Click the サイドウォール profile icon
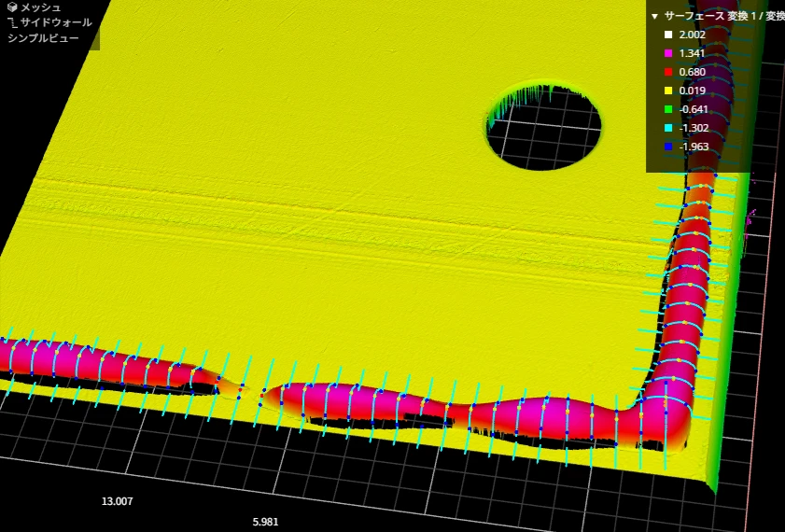The width and height of the screenshot is (785, 532). click(12, 22)
